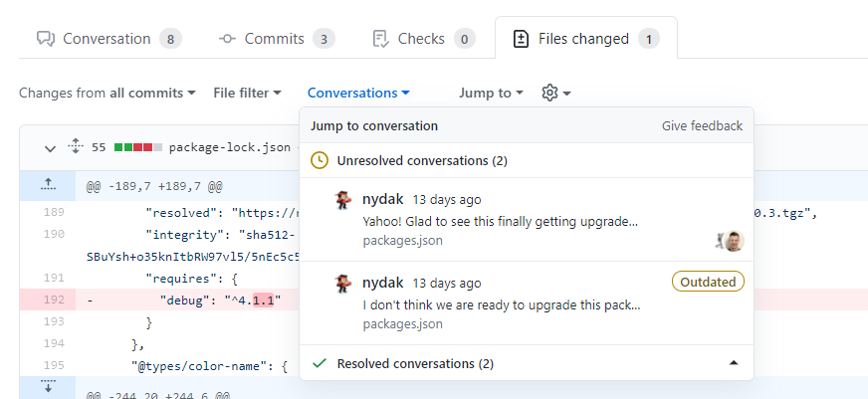The height and width of the screenshot is (399, 868).
Task: Open the Checks tab
Action: [x=421, y=39]
